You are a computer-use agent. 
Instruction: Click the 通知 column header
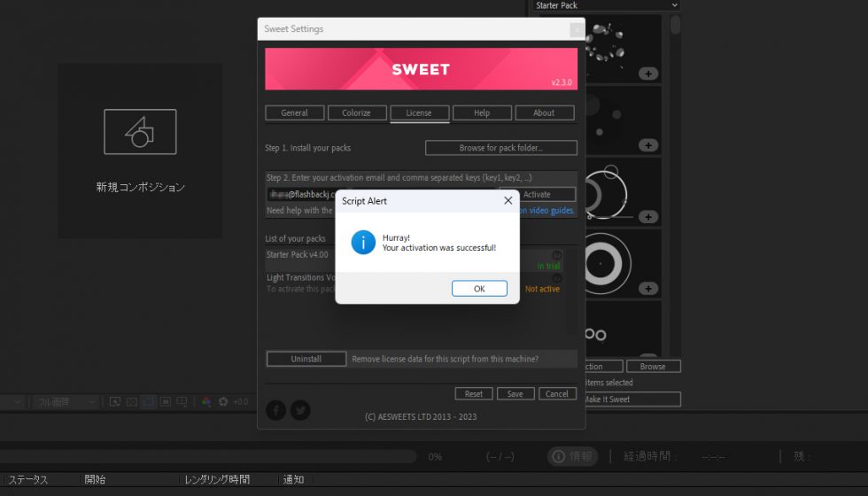(293, 479)
